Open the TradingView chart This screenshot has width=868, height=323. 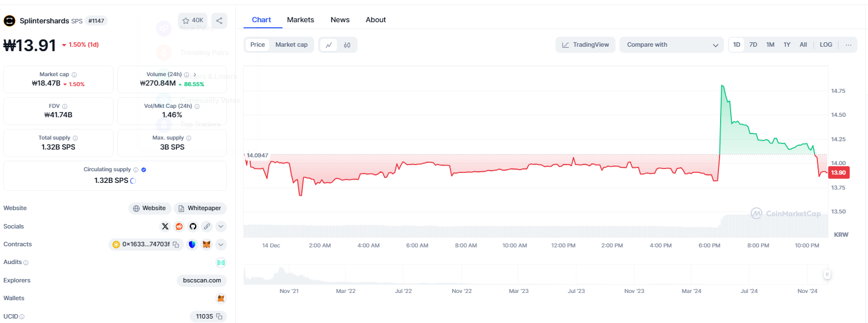tap(586, 44)
